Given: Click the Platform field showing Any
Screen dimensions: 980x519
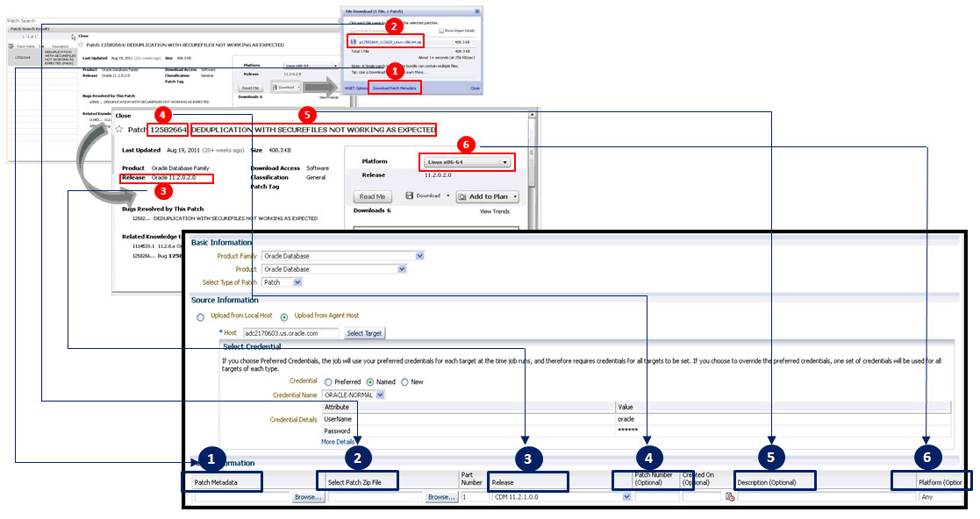Looking at the screenshot, I should point(941,497).
